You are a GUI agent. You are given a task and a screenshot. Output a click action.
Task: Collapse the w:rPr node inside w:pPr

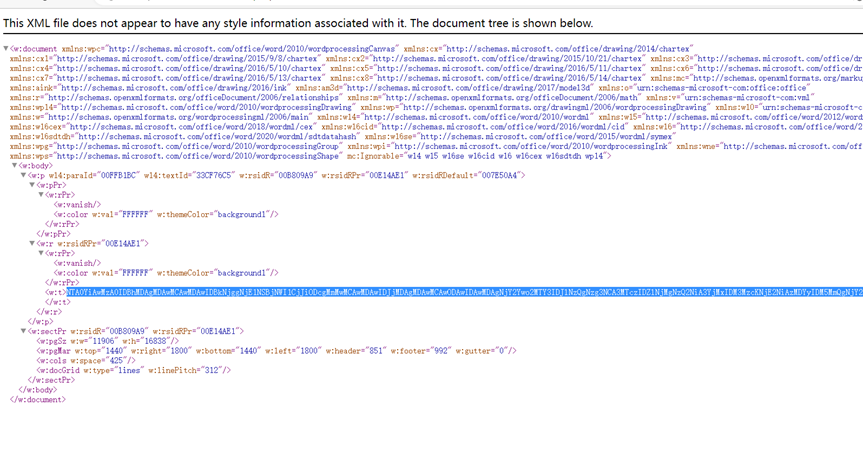tap(41, 195)
